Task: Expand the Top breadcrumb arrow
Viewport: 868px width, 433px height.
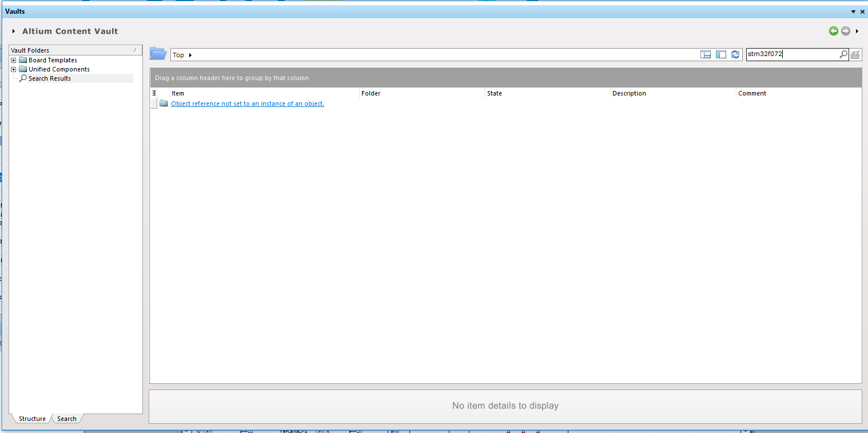Action: pos(190,55)
